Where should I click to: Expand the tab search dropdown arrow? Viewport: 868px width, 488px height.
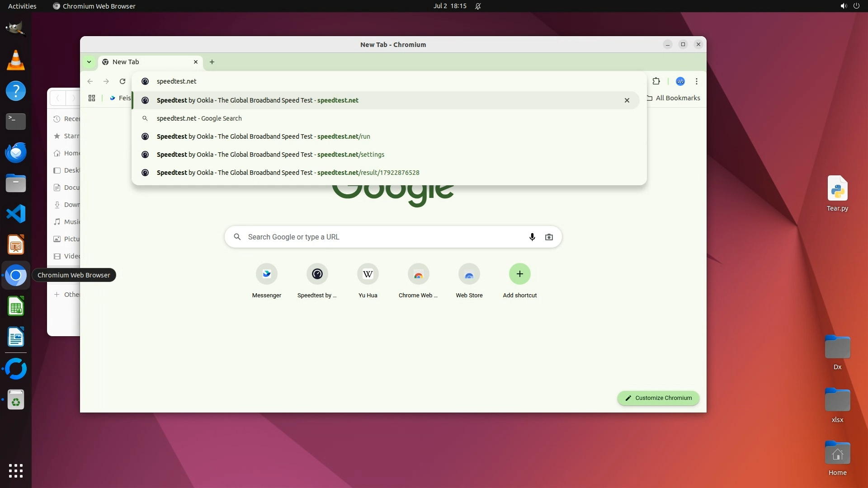pos(89,62)
